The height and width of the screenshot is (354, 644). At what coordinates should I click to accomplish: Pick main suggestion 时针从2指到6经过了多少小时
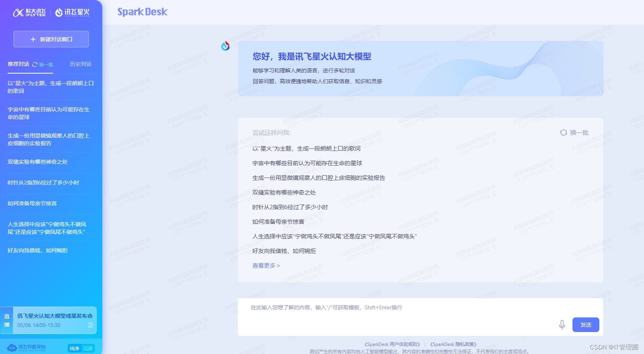click(290, 207)
